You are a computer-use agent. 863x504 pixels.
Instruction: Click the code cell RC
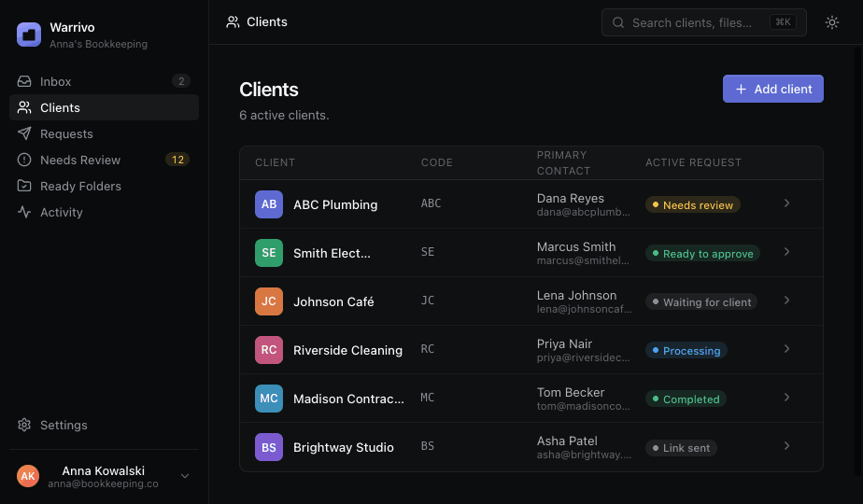(x=428, y=349)
